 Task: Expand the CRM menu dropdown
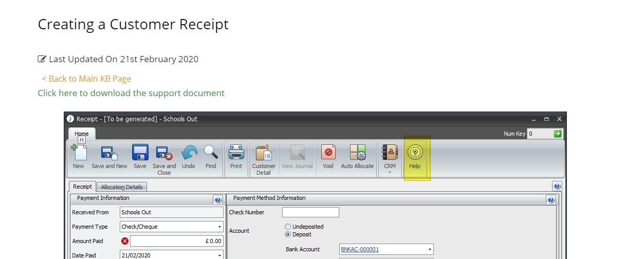click(390, 172)
